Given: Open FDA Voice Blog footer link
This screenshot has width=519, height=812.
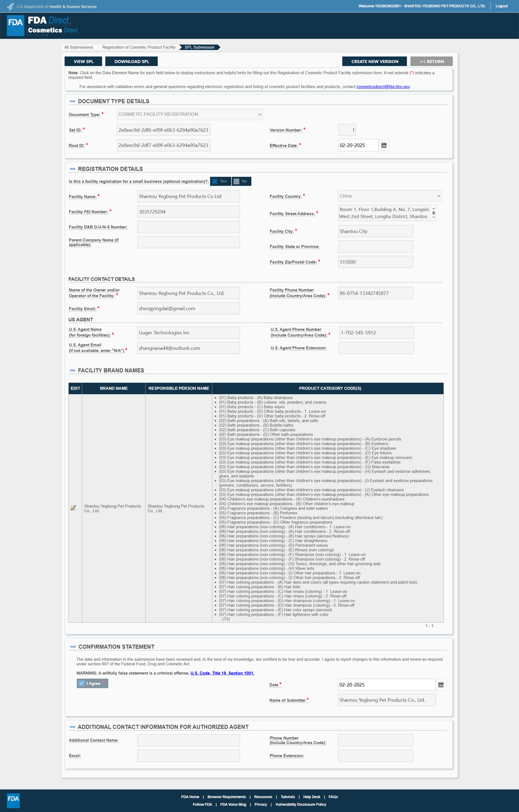Looking at the screenshot, I should click(x=233, y=805).
